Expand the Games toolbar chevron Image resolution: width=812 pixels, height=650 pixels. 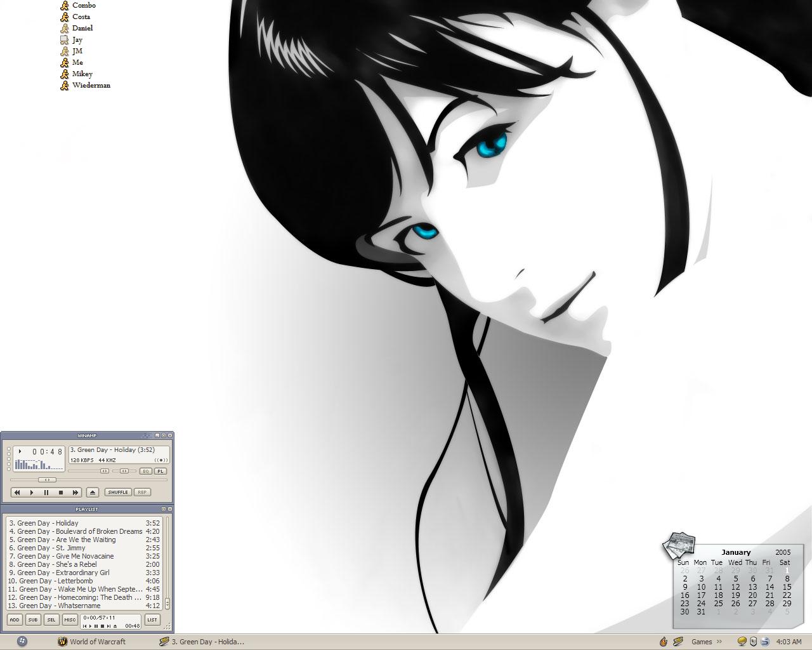pos(719,642)
